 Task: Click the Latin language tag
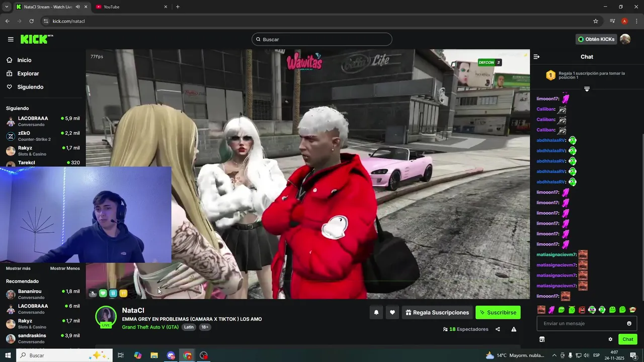click(x=189, y=327)
